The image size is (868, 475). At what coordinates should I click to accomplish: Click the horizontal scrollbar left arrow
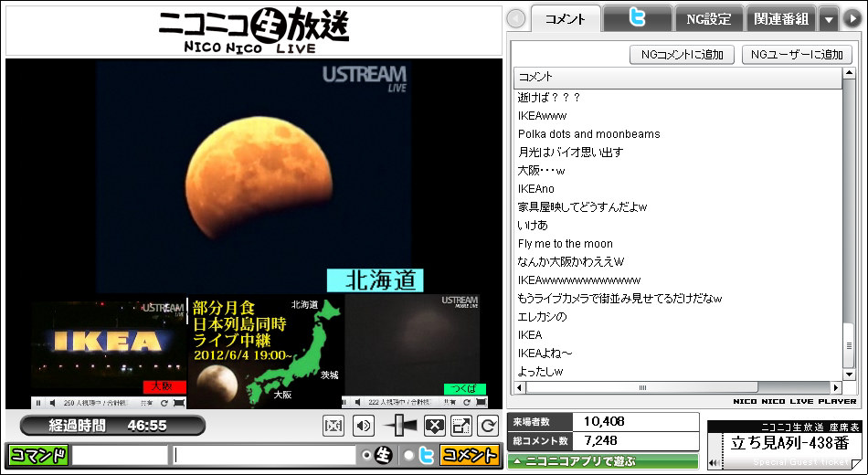pos(520,387)
